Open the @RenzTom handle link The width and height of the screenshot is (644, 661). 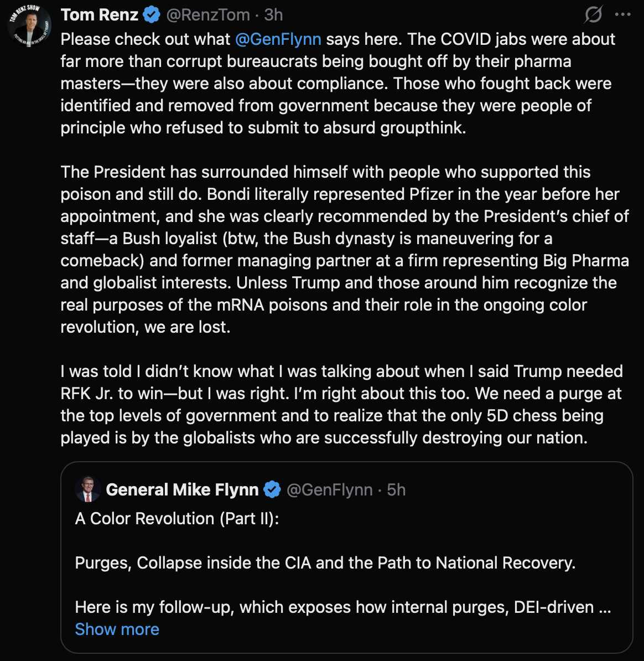(x=208, y=15)
